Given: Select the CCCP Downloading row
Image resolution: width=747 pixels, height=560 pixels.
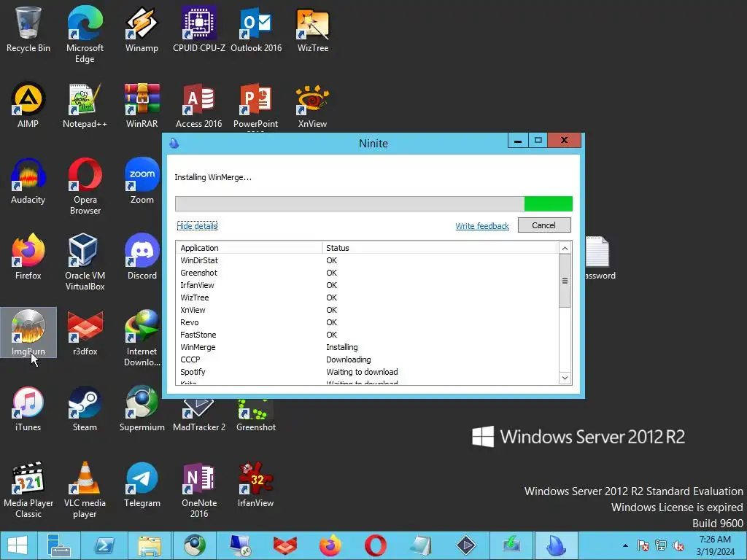Looking at the screenshot, I should (367, 359).
